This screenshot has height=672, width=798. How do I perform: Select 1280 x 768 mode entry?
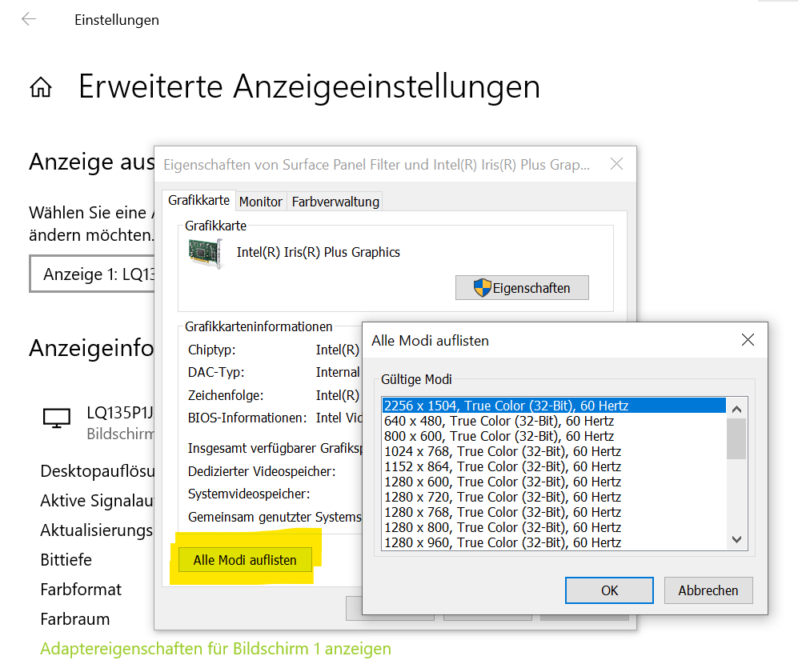554,512
